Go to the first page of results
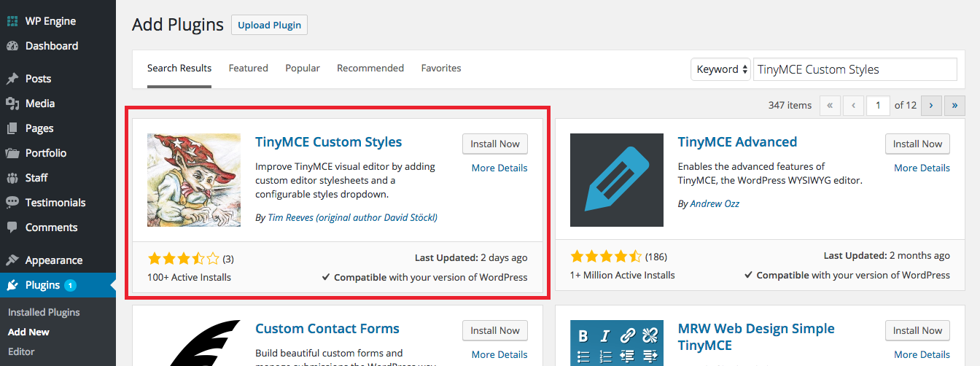Image resolution: width=980 pixels, height=366 pixels. point(830,105)
